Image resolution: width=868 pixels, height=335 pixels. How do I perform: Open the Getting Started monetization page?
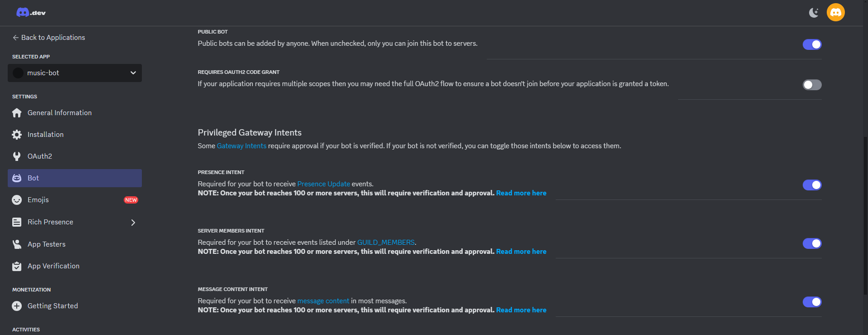click(x=53, y=306)
